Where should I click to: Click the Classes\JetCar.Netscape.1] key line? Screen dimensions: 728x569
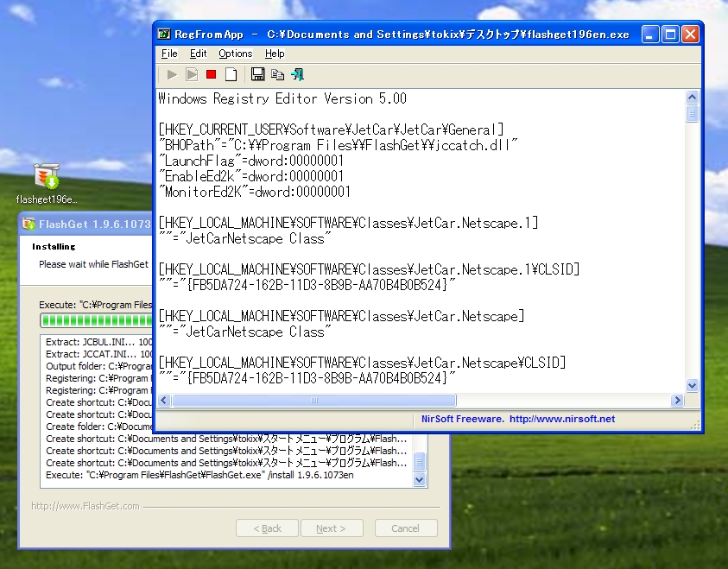point(348,223)
